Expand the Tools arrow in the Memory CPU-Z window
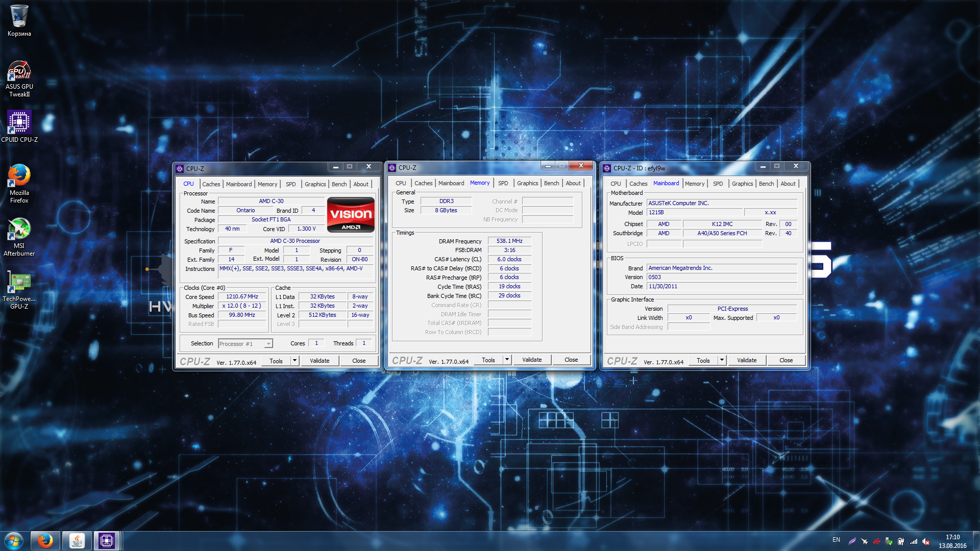Viewport: 980px width, 551px height. pos(507,360)
